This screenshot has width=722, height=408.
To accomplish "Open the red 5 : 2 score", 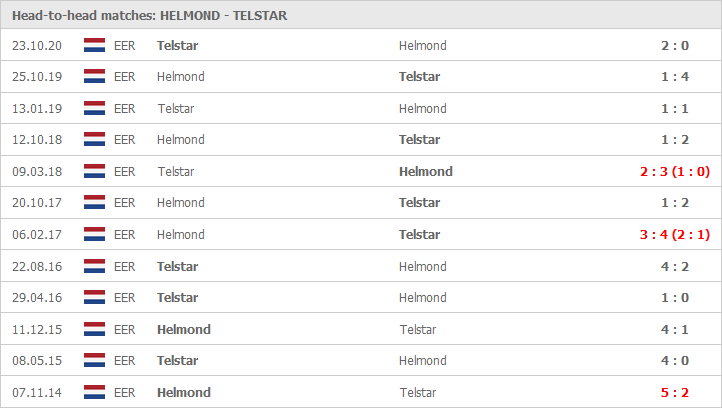I will [x=675, y=393].
